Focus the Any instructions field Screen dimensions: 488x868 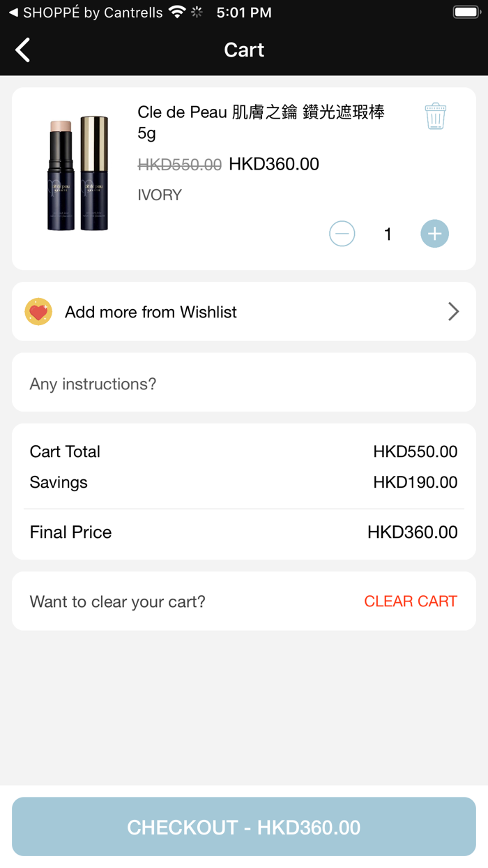click(x=243, y=384)
